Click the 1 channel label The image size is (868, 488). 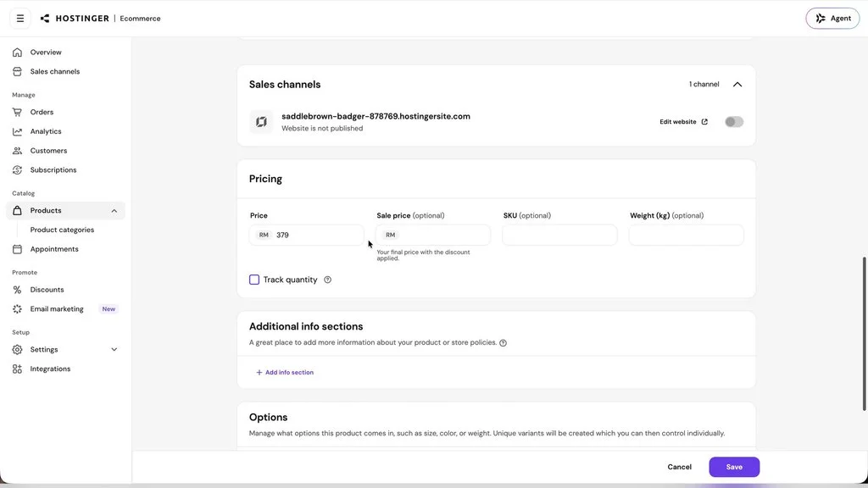[x=704, y=84]
